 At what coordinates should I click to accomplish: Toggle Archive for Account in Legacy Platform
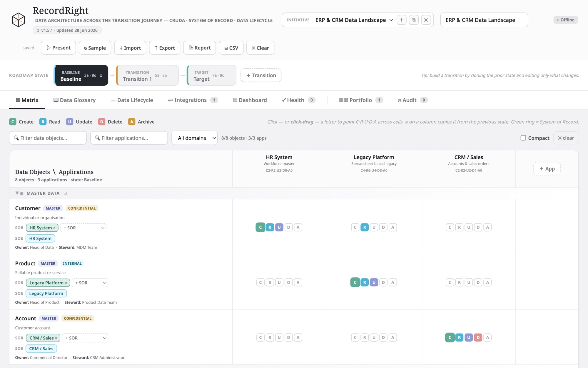393,337
